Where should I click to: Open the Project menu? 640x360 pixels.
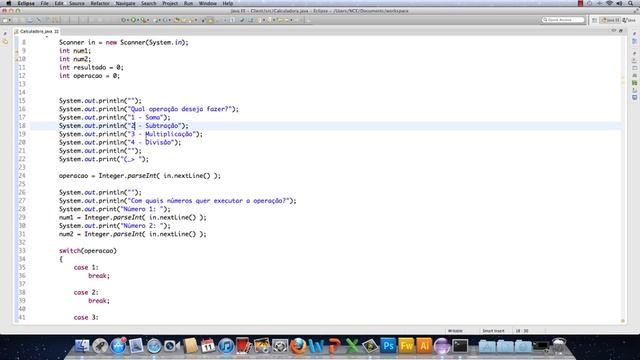point(170,3)
